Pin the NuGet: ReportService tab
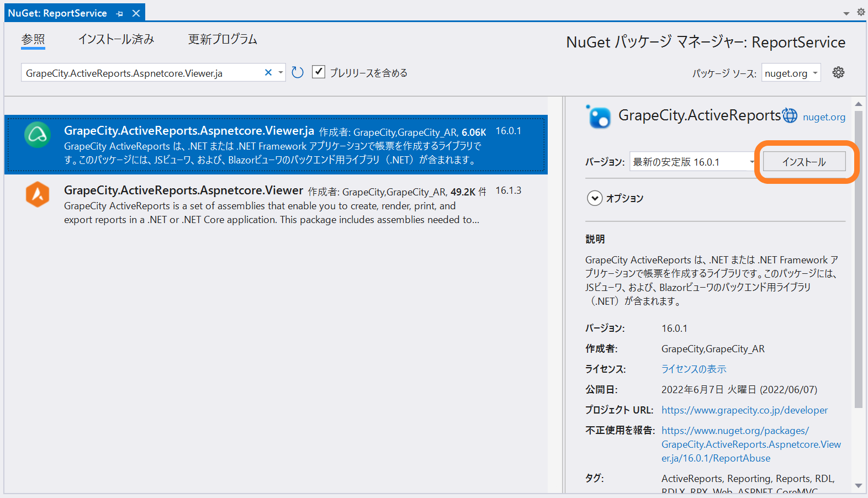Viewport: 868px width, 498px height. pyautogui.click(x=120, y=13)
